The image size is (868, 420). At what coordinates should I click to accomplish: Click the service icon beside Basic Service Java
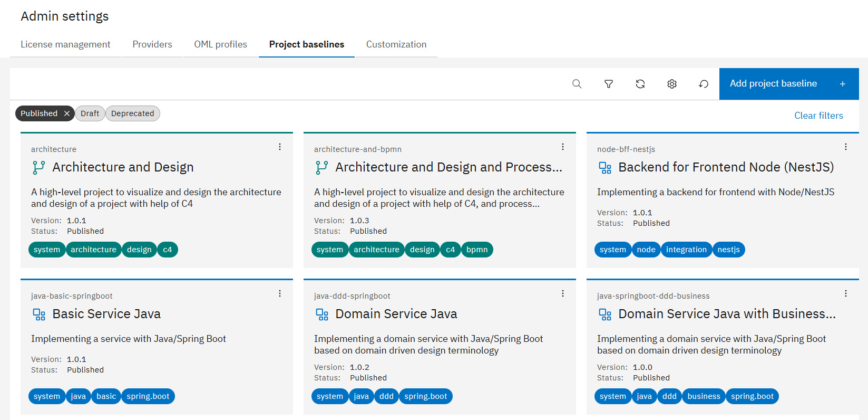[x=39, y=314]
